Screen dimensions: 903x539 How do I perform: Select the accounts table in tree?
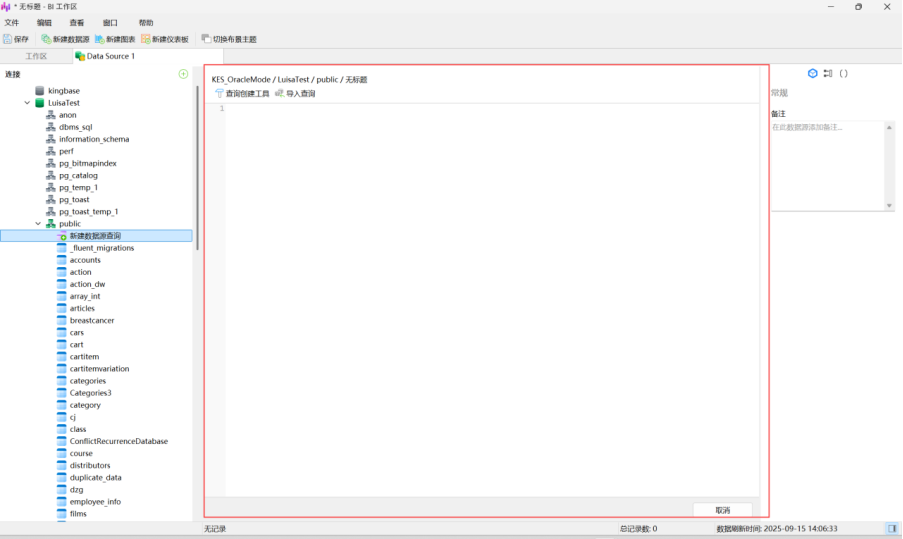[85, 260]
